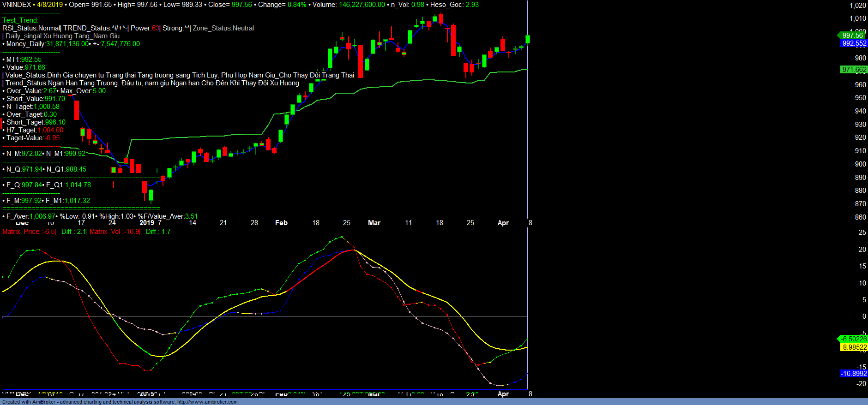Image resolution: width=868 pixels, height=405 pixels.
Task: Click the Test_Trend heading text
Action: coord(20,20)
